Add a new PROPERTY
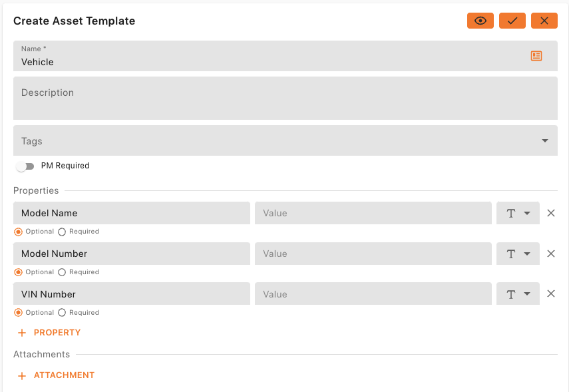Viewport: 569px width, 392px height. pyautogui.click(x=49, y=333)
